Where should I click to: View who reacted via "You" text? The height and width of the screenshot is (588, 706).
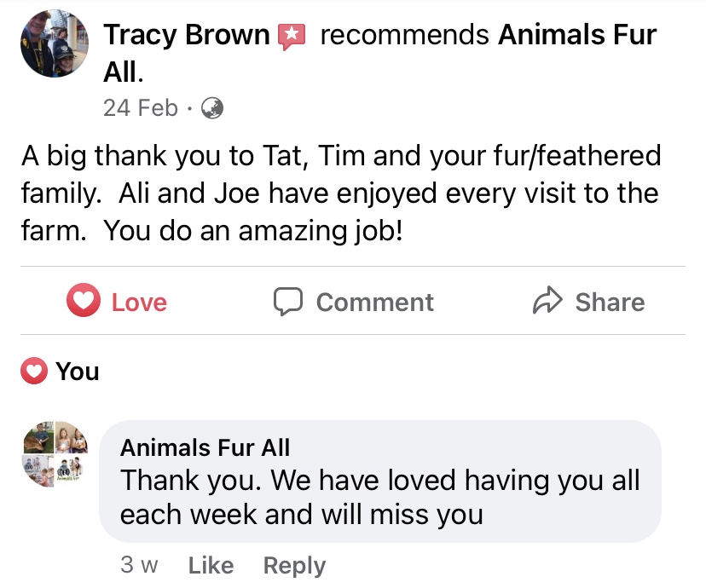(78, 372)
